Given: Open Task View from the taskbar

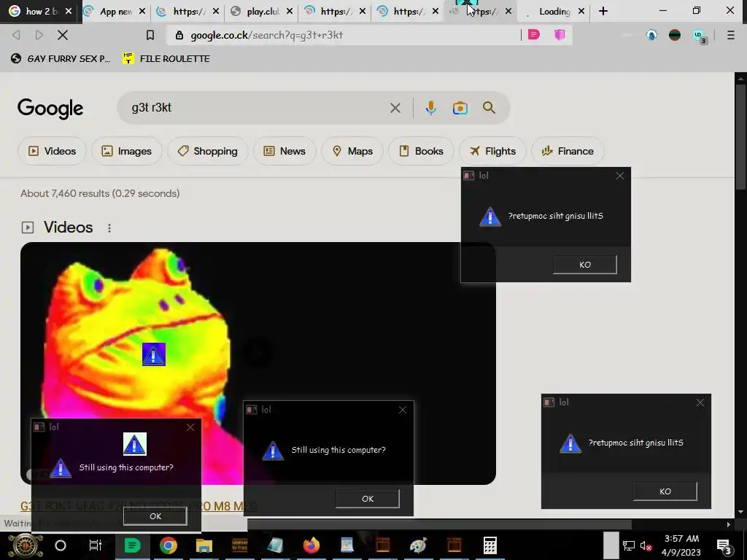Looking at the screenshot, I should click(96, 545).
